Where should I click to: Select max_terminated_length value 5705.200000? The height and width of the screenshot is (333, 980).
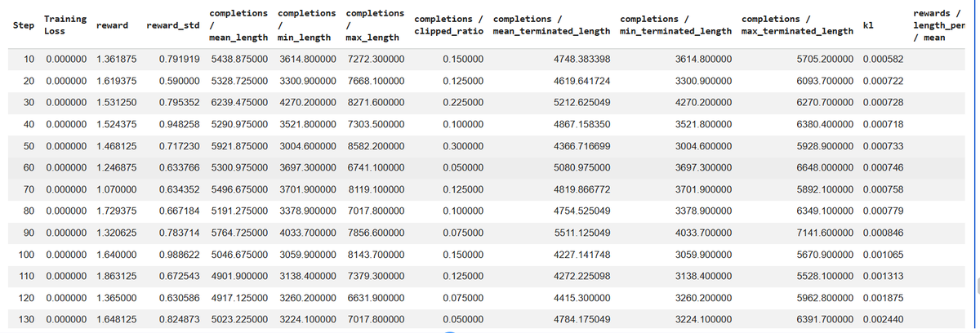coord(826,60)
